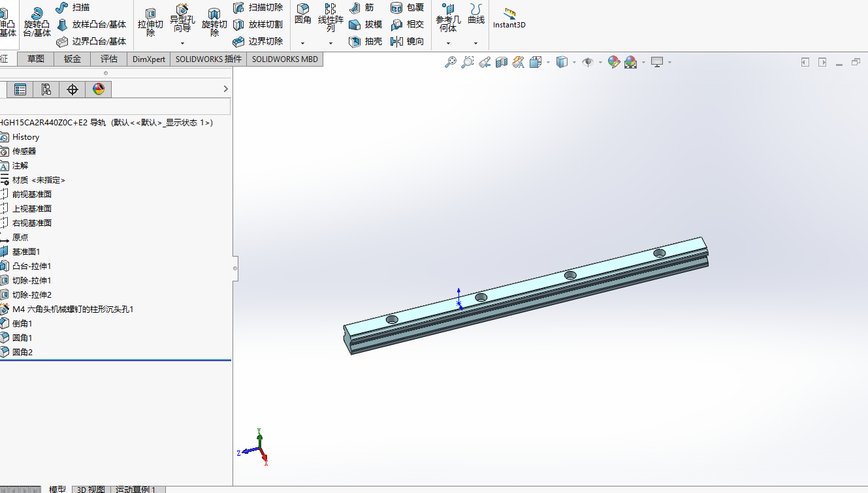868x493 pixels.
Task: Click the Zoom to Area icon
Action: [x=468, y=62]
